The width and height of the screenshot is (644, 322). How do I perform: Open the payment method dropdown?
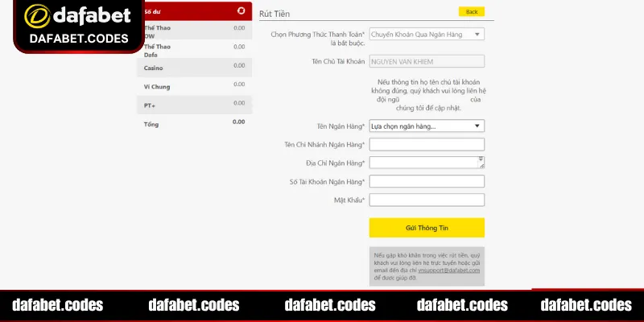pyautogui.click(x=426, y=35)
